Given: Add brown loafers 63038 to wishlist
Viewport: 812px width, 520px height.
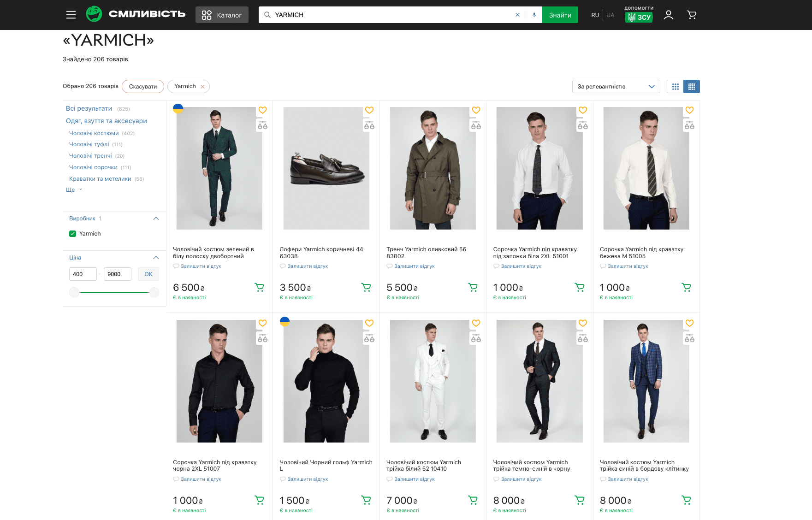Looking at the screenshot, I should pos(369,110).
